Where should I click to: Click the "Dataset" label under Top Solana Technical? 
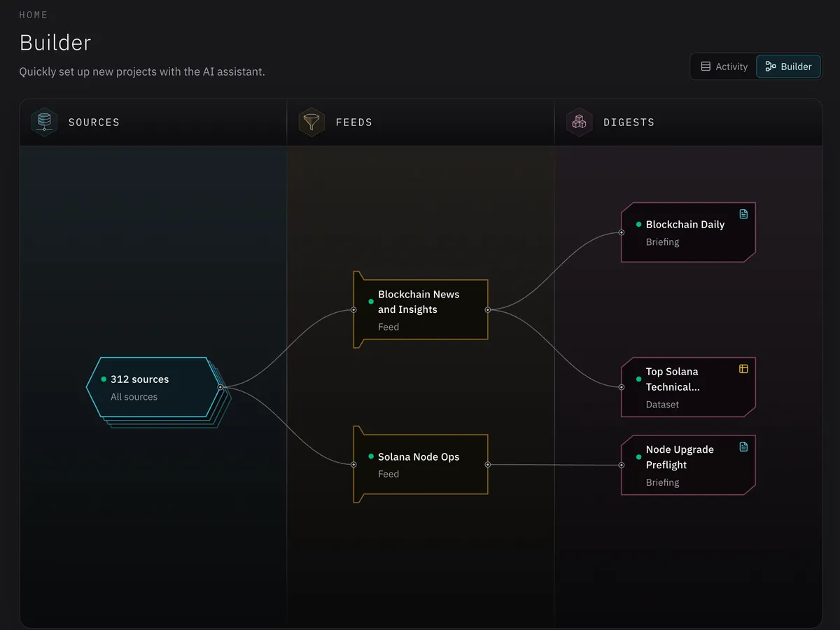tap(662, 405)
